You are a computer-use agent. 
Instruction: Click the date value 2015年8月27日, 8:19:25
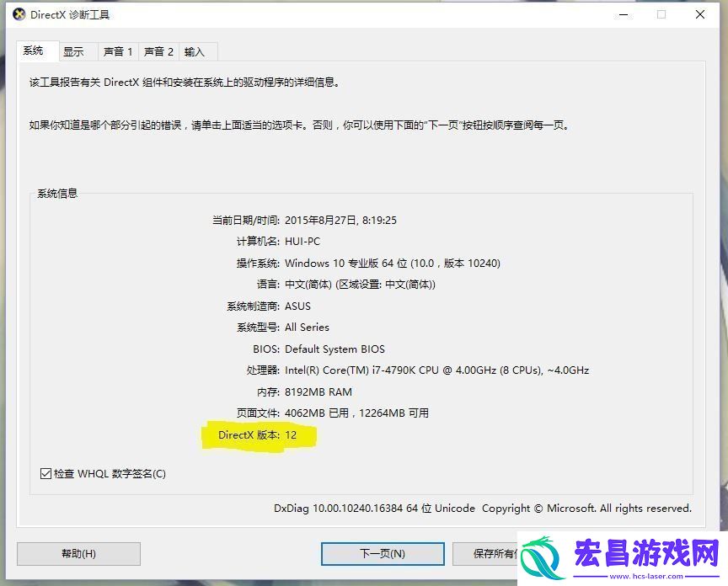[x=340, y=220]
